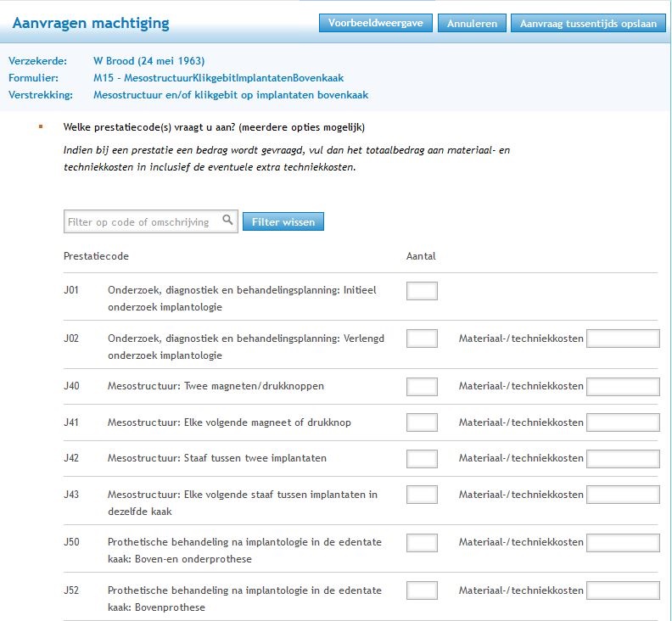Select the Aantal field for J40
The image size is (672, 621).
point(422,387)
